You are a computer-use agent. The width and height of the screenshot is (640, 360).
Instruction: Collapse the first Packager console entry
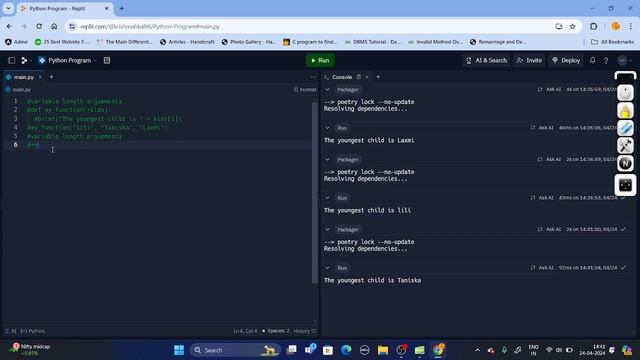point(327,90)
